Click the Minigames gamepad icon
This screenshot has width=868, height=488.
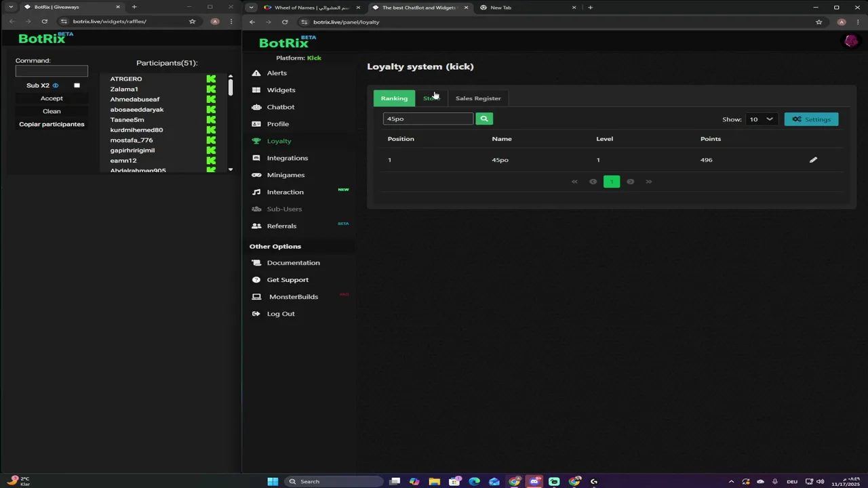(256, 175)
